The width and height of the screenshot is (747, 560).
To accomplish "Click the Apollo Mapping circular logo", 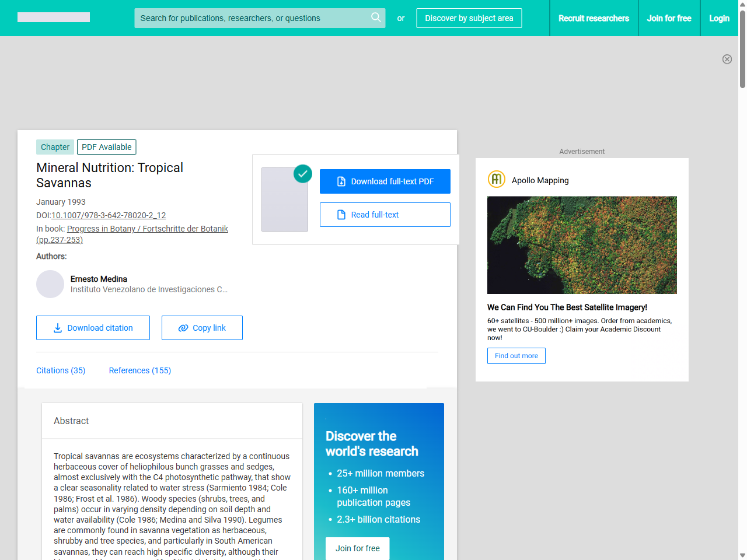I will [496, 179].
